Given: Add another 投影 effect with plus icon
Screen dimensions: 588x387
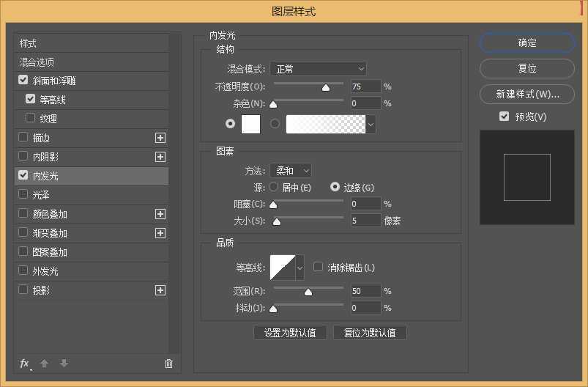Looking at the screenshot, I should [x=160, y=290].
